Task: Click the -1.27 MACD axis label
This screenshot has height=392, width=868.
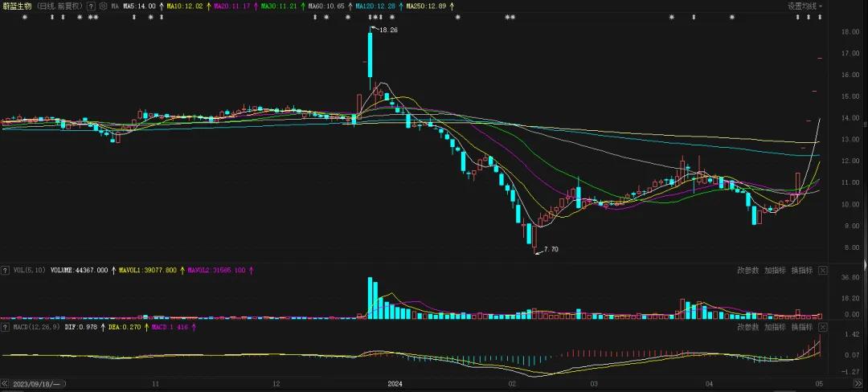Action: click(x=850, y=372)
